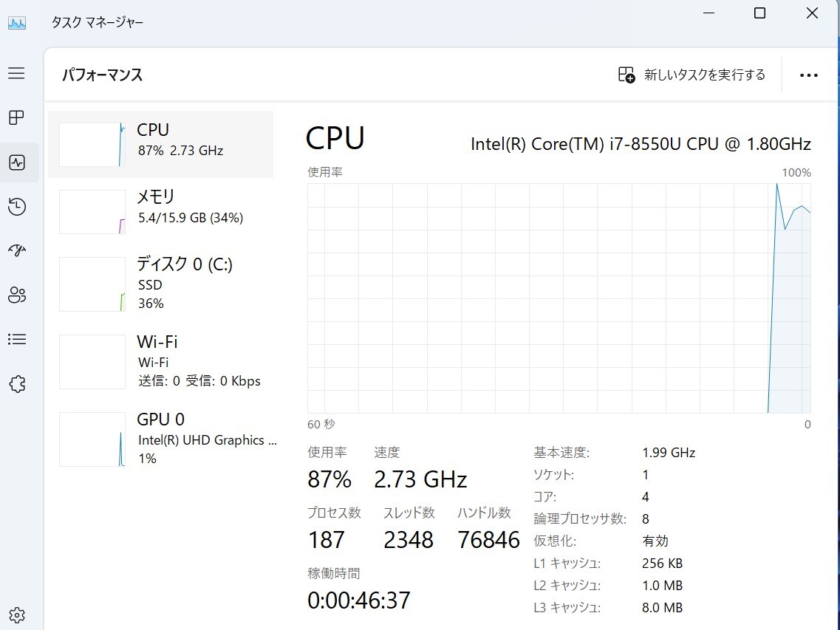840x630 pixels.
Task: Open the Details page icon
Action: [x=17, y=340]
